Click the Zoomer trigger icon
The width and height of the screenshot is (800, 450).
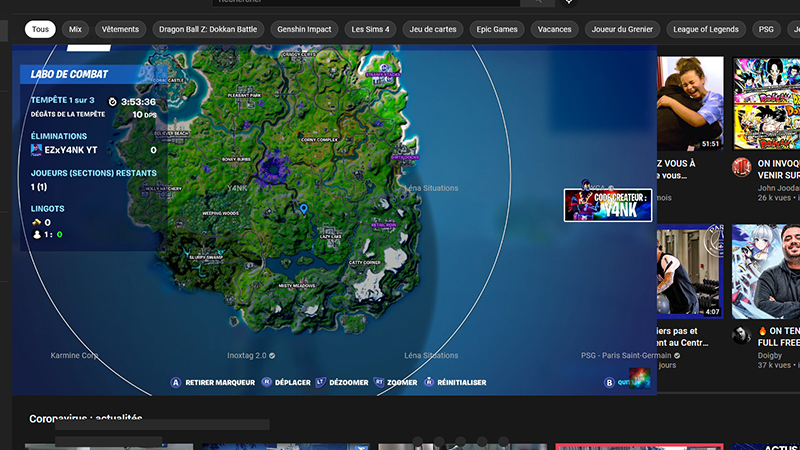tap(379, 382)
